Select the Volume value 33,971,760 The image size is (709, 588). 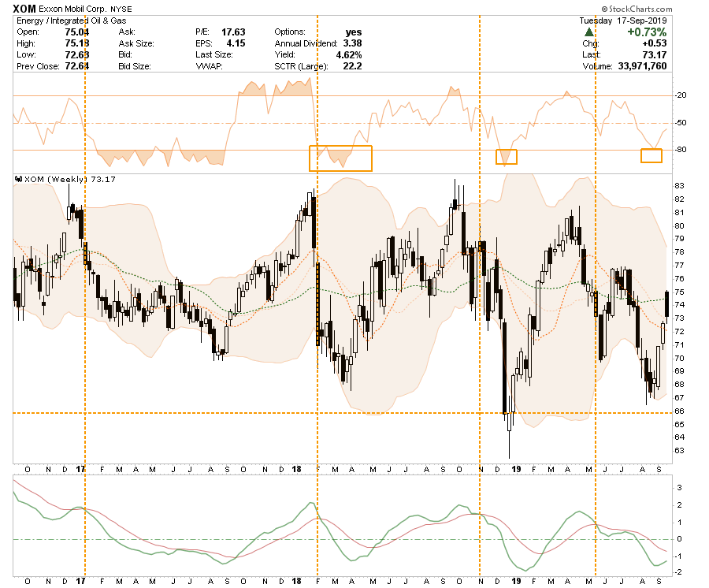coord(642,66)
